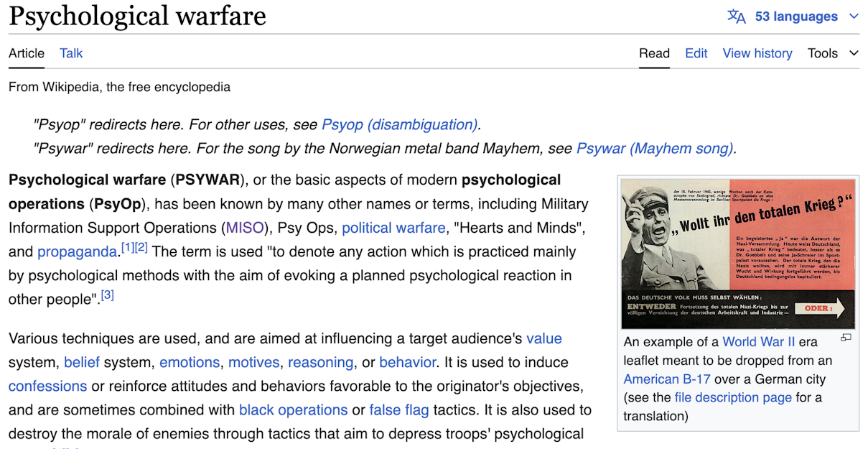Open the Psyop (disambiguation) link
The image size is (868, 449).
[400, 124]
